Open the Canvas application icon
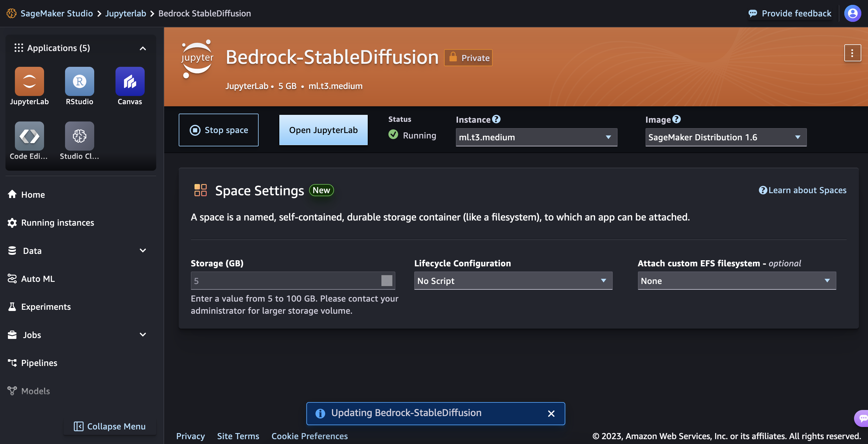Screen dimensions: 868x444 130,81
